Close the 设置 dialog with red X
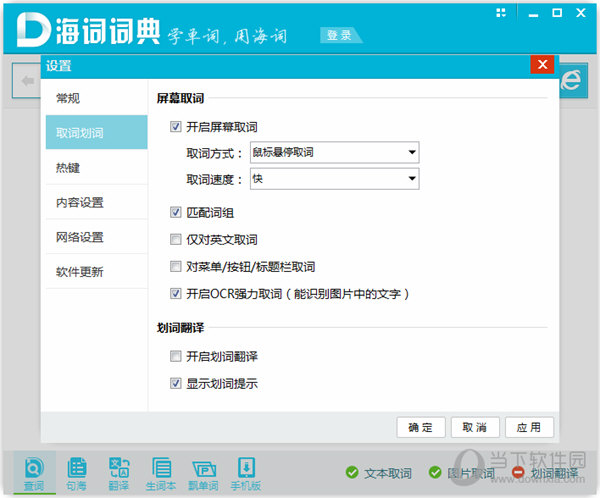 [x=542, y=64]
